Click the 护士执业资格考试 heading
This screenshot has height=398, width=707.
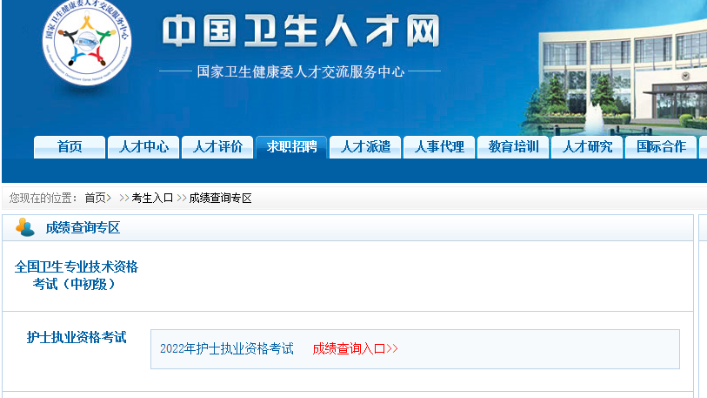(76, 337)
